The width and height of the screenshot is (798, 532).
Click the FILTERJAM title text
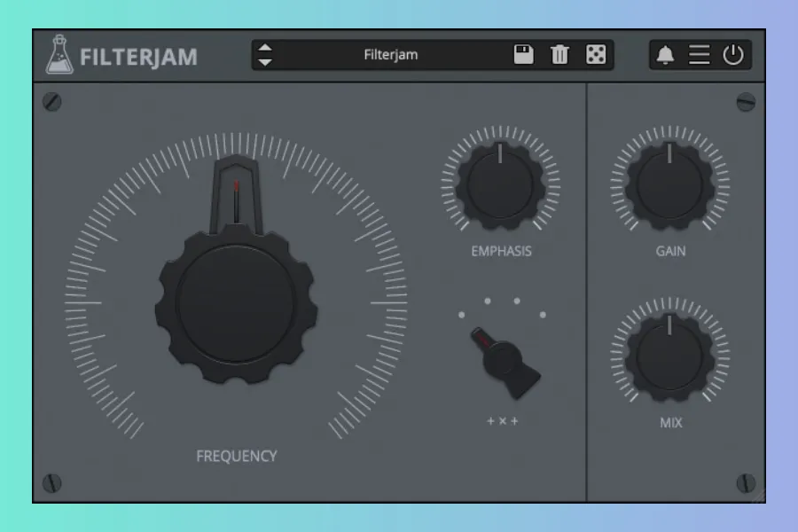(138, 57)
